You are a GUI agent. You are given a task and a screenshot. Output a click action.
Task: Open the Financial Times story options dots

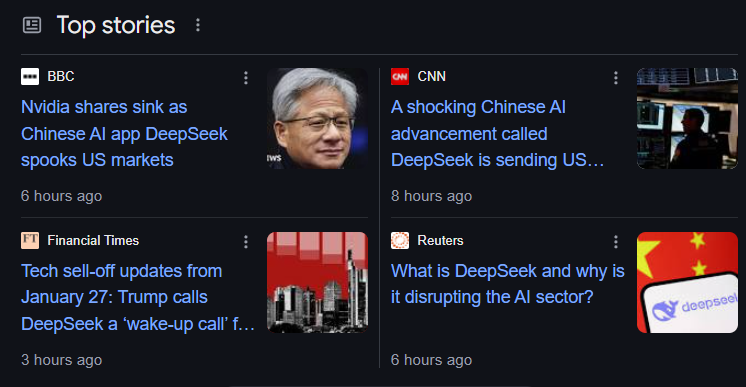pos(245,242)
